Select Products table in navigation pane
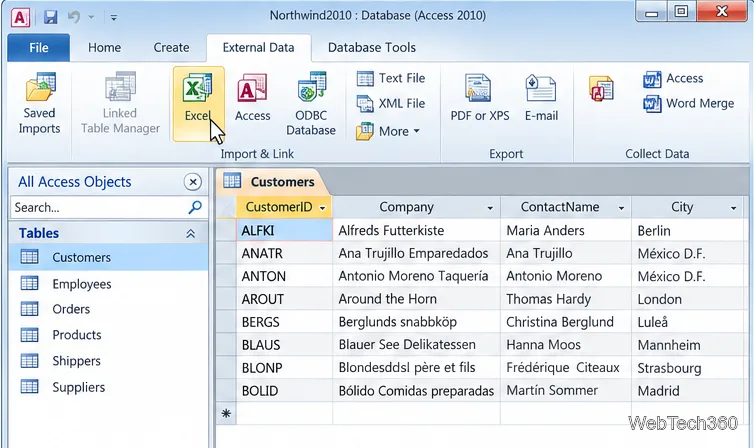754x448 pixels. click(109, 335)
